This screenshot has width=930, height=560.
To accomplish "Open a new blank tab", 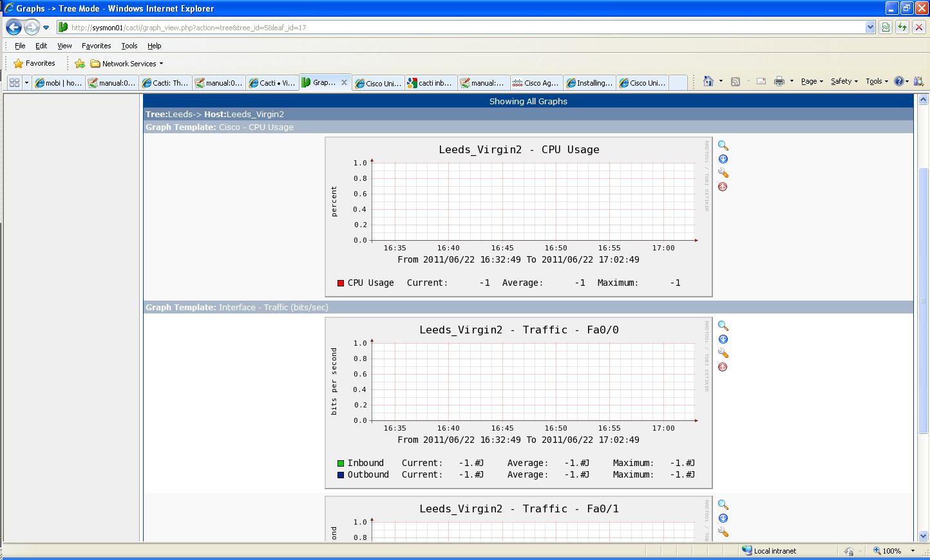I will pyautogui.click(x=678, y=83).
